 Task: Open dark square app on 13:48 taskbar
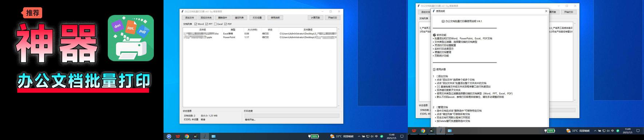pos(196,136)
